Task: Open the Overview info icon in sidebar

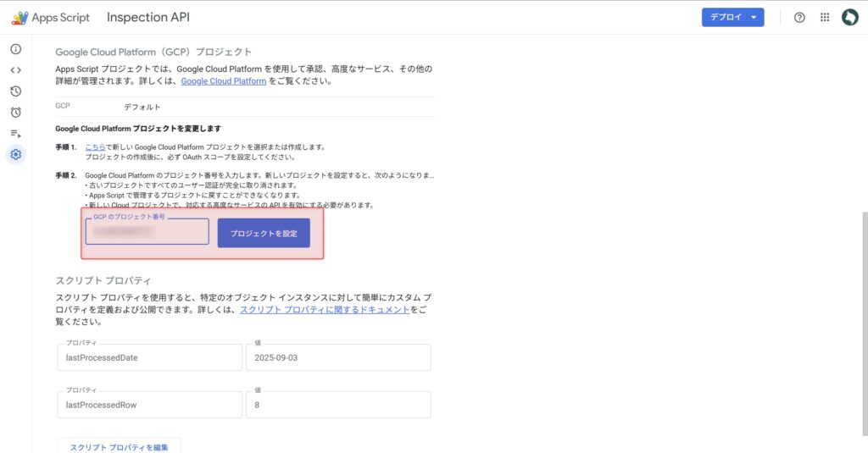Action: point(15,49)
